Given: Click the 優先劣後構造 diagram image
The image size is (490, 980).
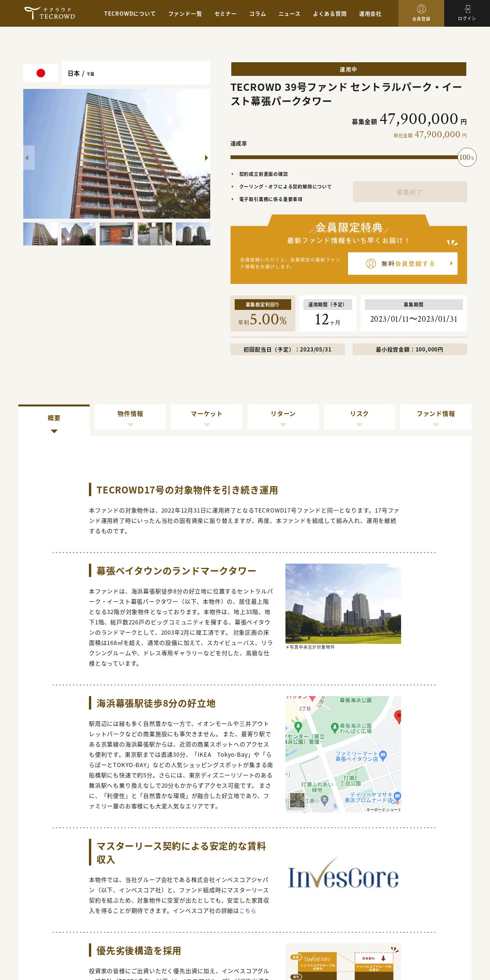Looking at the screenshot, I should (x=343, y=962).
